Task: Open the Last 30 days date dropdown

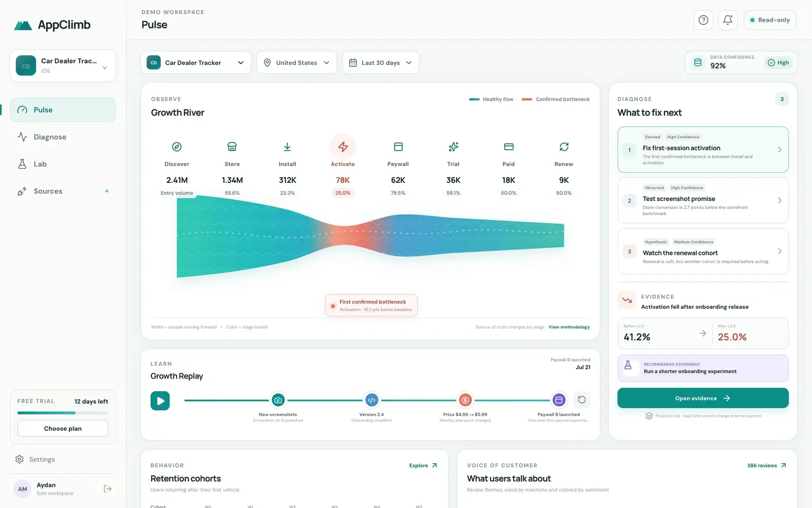Action: 381,62
